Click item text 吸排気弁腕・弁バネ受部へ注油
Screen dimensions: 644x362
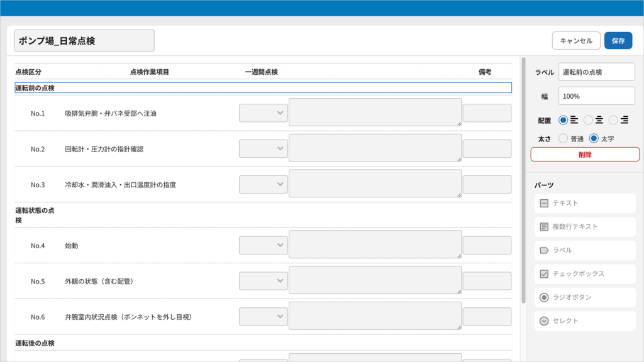coord(111,113)
